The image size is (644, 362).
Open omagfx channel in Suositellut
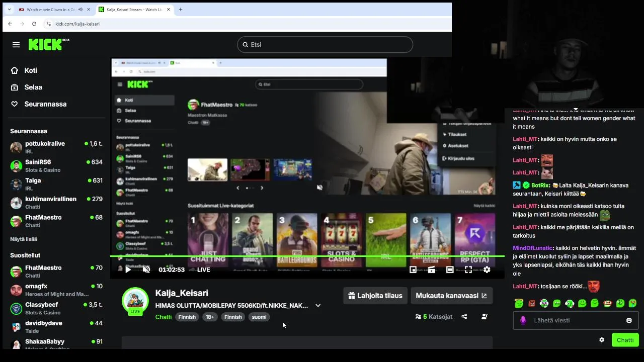click(56, 290)
